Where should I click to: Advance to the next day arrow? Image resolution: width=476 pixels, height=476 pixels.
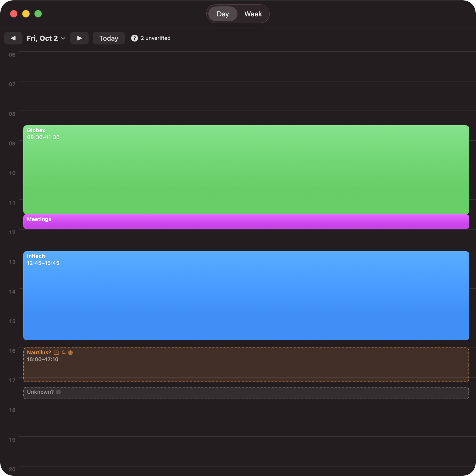point(79,38)
